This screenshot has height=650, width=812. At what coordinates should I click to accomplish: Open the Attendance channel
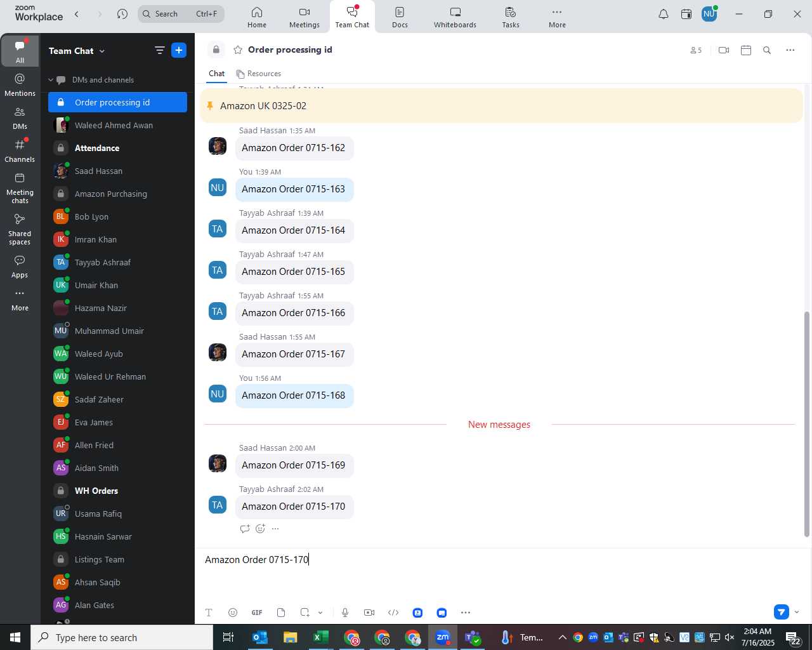coord(117,148)
